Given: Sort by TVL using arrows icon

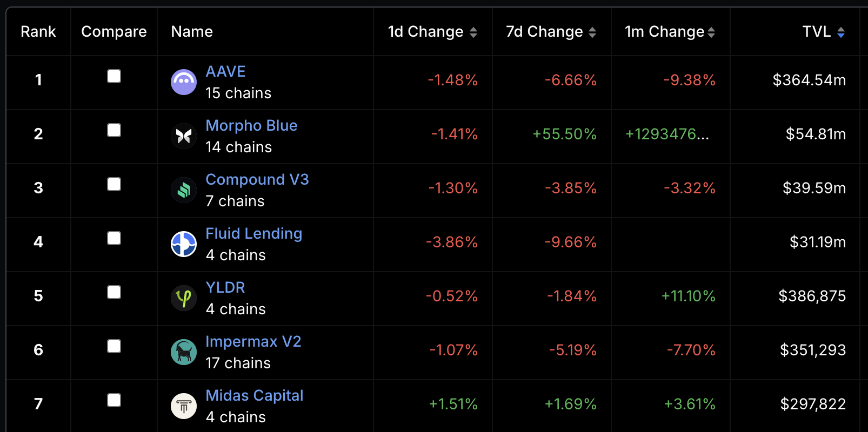Looking at the screenshot, I should pos(841,32).
